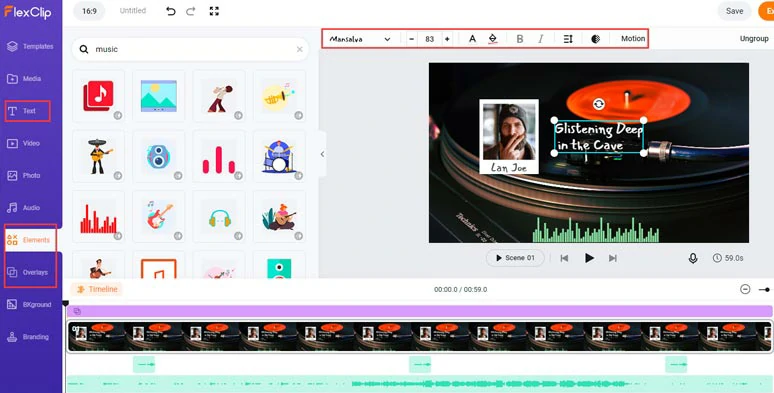Open the Media sidebar section
Image resolution: width=774 pixels, height=393 pixels.
coord(25,79)
